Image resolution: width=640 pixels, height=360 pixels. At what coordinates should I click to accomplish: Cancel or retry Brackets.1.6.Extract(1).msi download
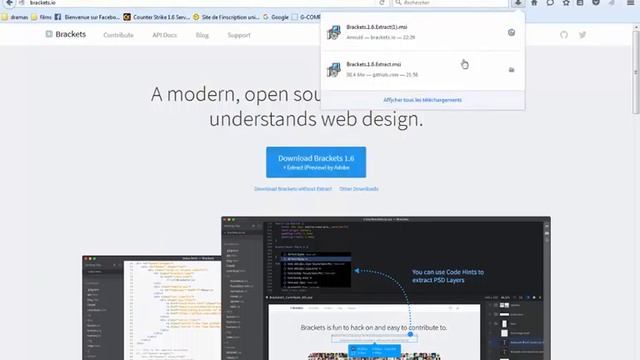pos(511,32)
